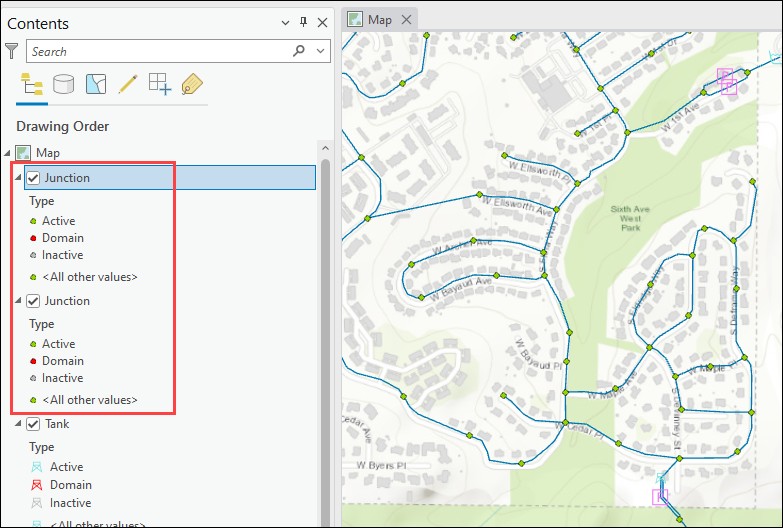Screen dimensions: 783x528
Task: Select the Map item in Contents
Action: click(47, 153)
